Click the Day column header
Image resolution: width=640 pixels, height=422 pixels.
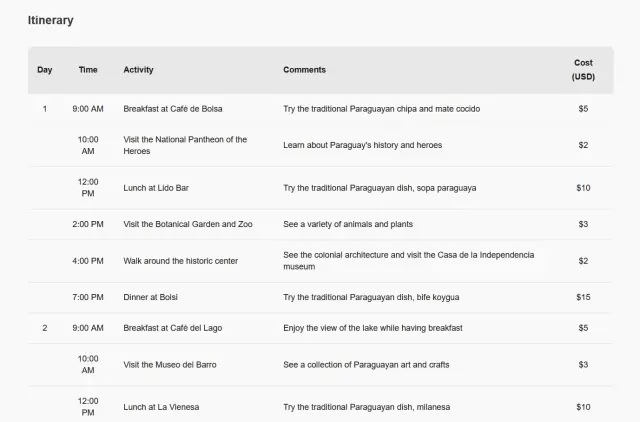(x=45, y=70)
